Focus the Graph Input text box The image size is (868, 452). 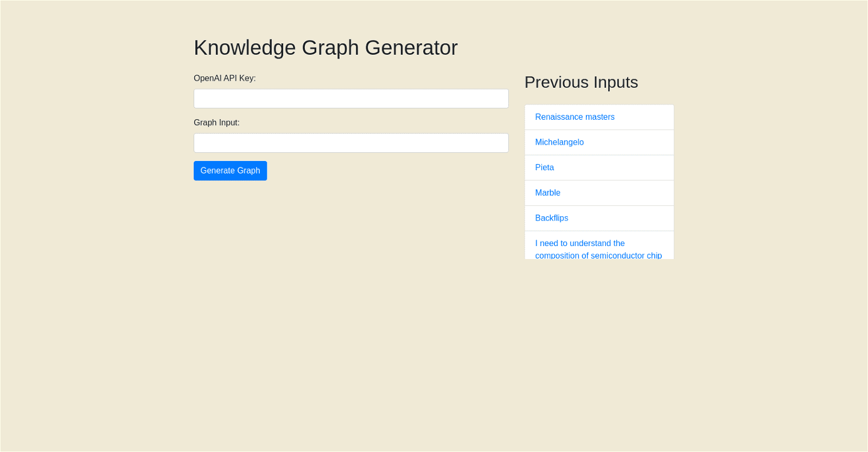351,143
